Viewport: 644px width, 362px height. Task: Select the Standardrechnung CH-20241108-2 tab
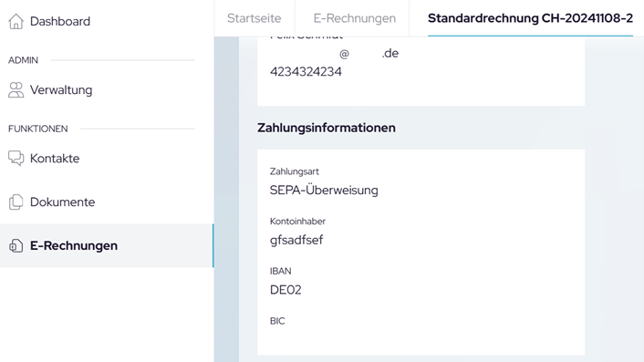[x=530, y=18]
